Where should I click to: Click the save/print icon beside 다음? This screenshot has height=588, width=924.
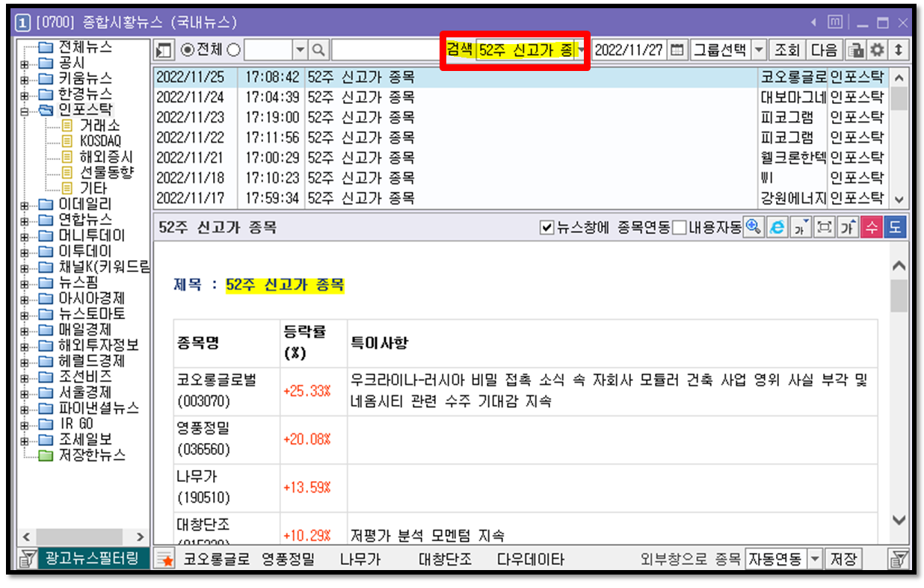click(854, 50)
